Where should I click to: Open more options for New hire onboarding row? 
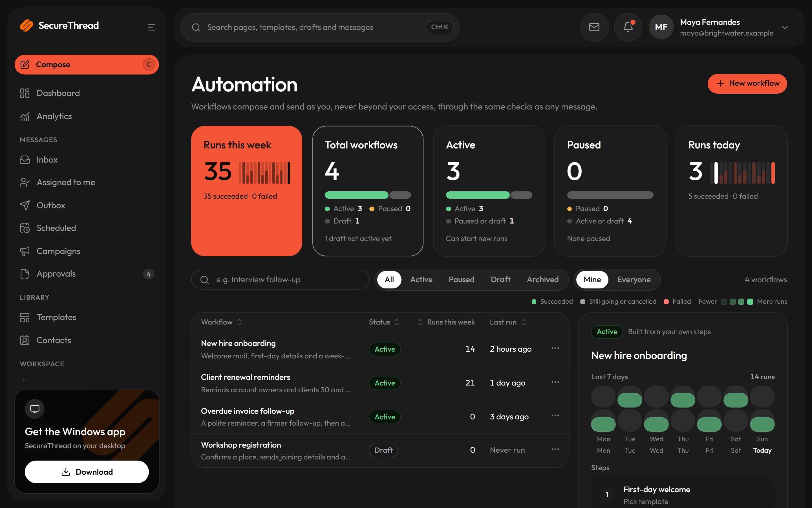point(555,348)
